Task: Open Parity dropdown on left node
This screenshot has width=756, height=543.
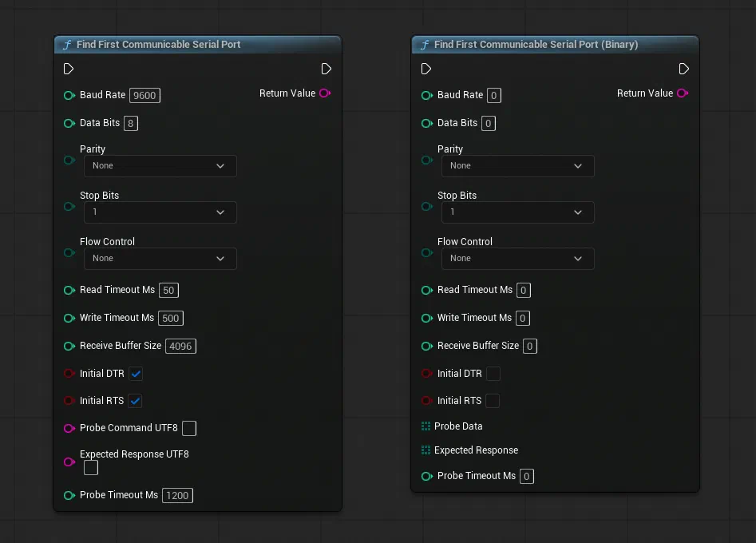Action: coord(160,166)
